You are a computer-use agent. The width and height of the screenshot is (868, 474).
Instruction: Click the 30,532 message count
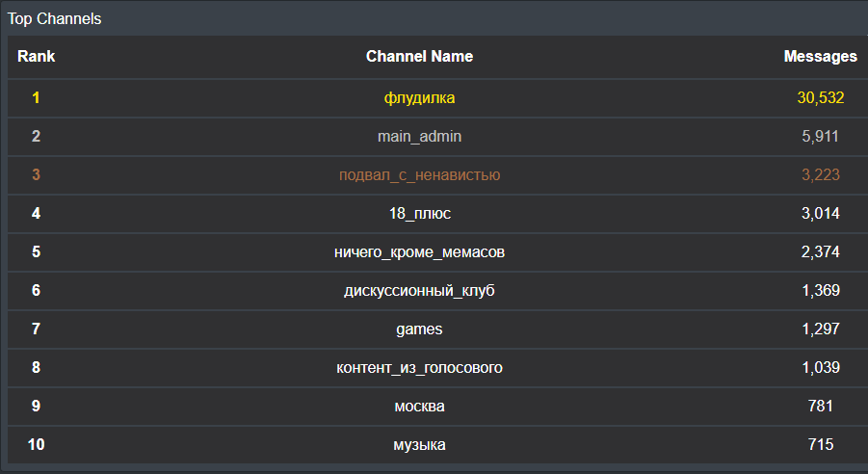(x=820, y=98)
